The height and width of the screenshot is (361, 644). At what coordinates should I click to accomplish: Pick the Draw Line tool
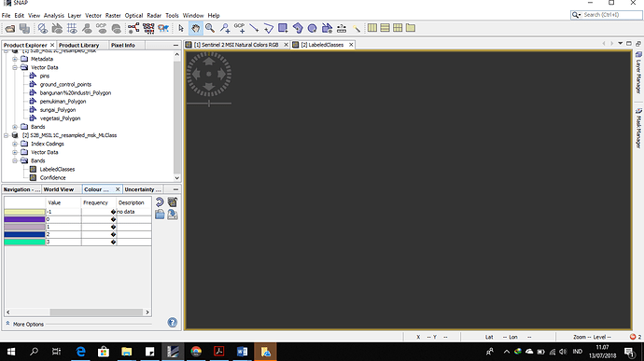coord(254,28)
